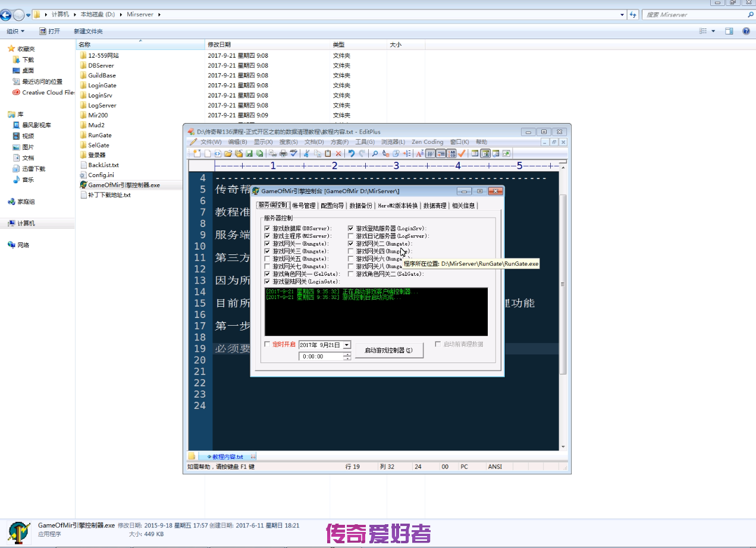Click the Save icon in EditPlus toolbar

(x=249, y=153)
